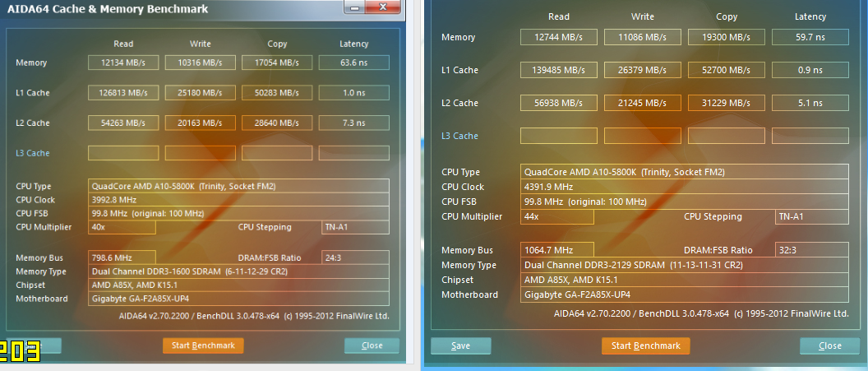
Task: Click the CPU FSB field in the right window
Action: pyautogui.click(x=684, y=202)
